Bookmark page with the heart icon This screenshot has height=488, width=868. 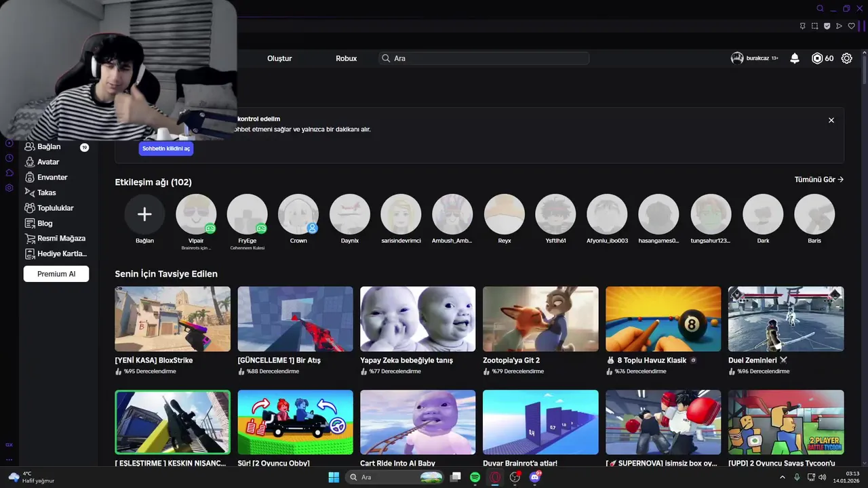[x=852, y=26]
